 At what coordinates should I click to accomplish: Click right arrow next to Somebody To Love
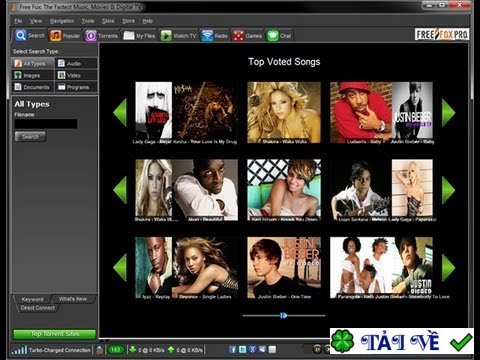point(448,267)
